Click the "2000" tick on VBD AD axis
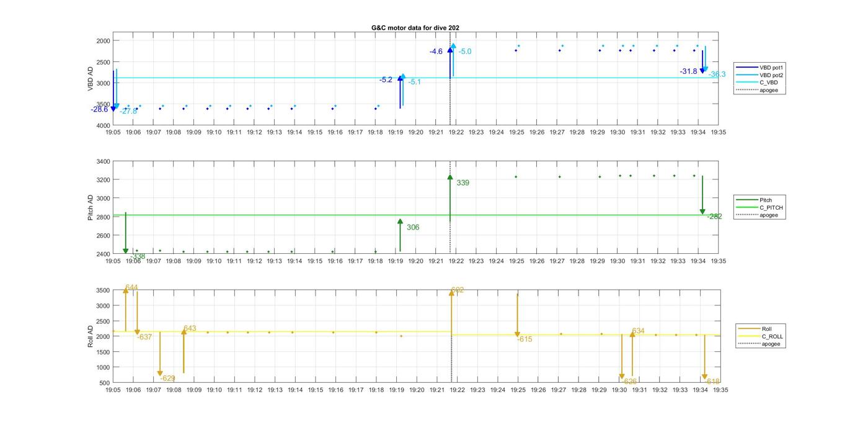 (103, 41)
